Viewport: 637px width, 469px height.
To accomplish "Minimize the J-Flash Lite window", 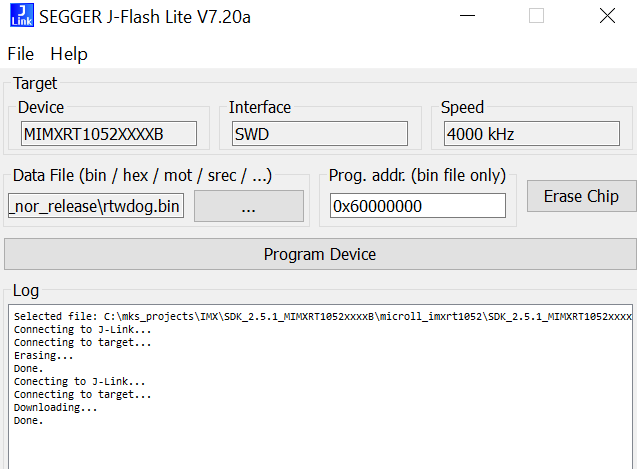I will (467, 16).
